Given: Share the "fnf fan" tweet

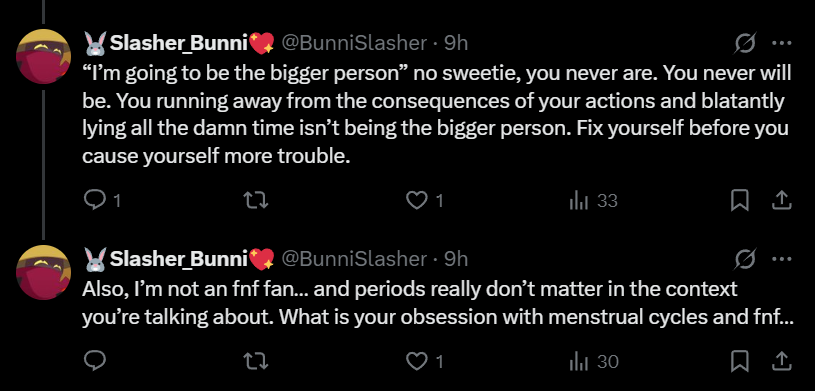Looking at the screenshot, I should point(781,361).
